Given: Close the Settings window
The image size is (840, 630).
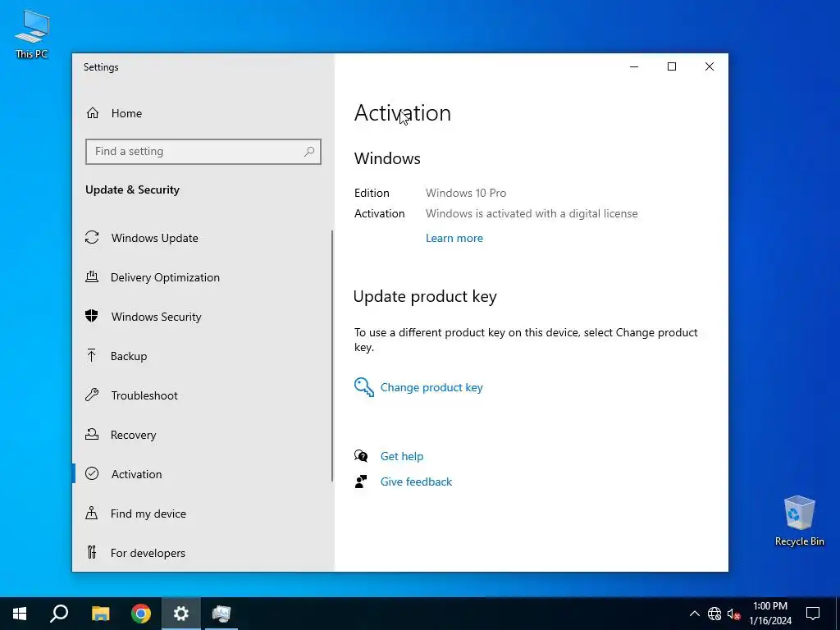Looking at the screenshot, I should click(710, 66).
